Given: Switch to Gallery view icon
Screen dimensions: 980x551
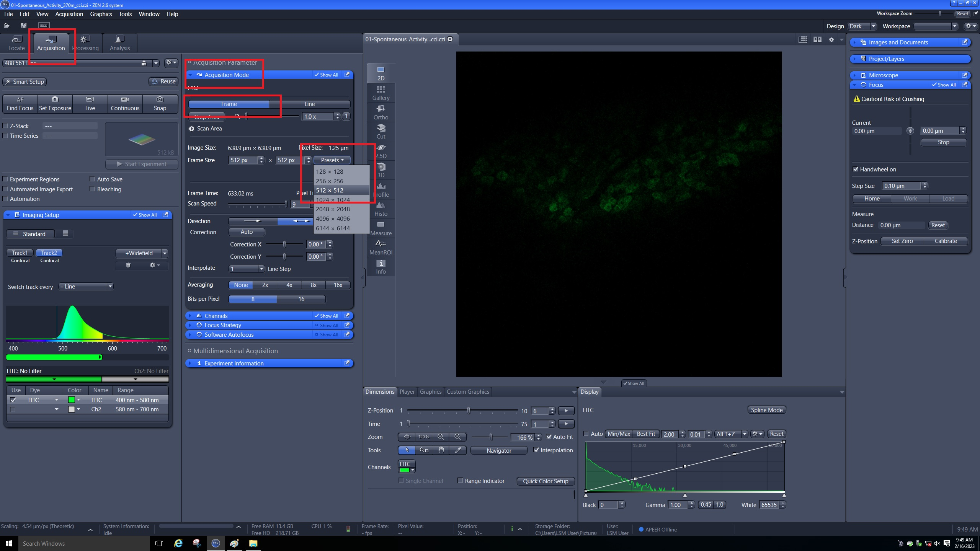Looking at the screenshot, I should [381, 93].
